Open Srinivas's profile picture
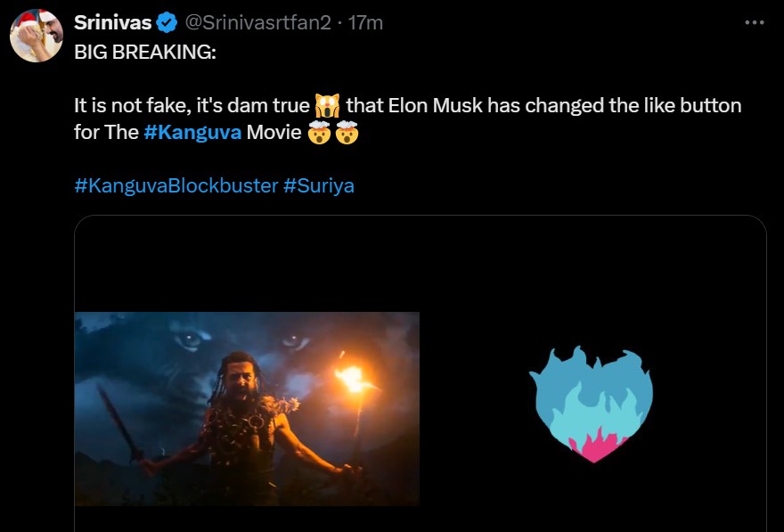The image size is (784, 532). point(36,37)
